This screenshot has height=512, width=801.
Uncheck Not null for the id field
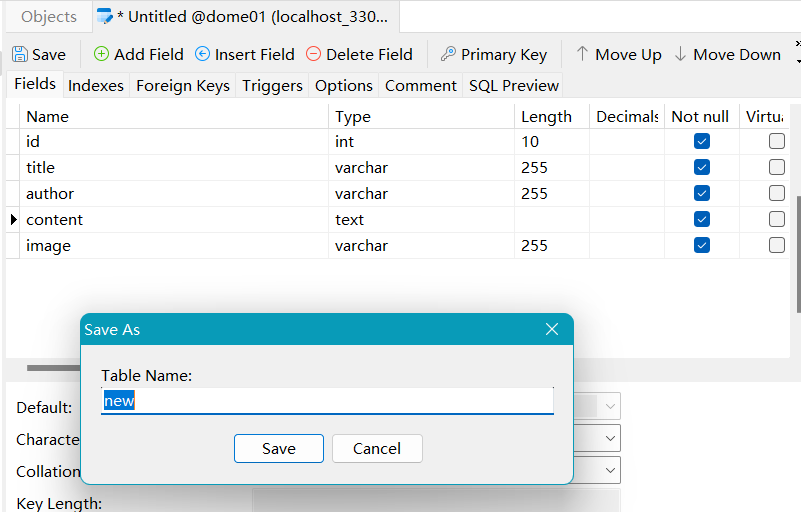701,141
